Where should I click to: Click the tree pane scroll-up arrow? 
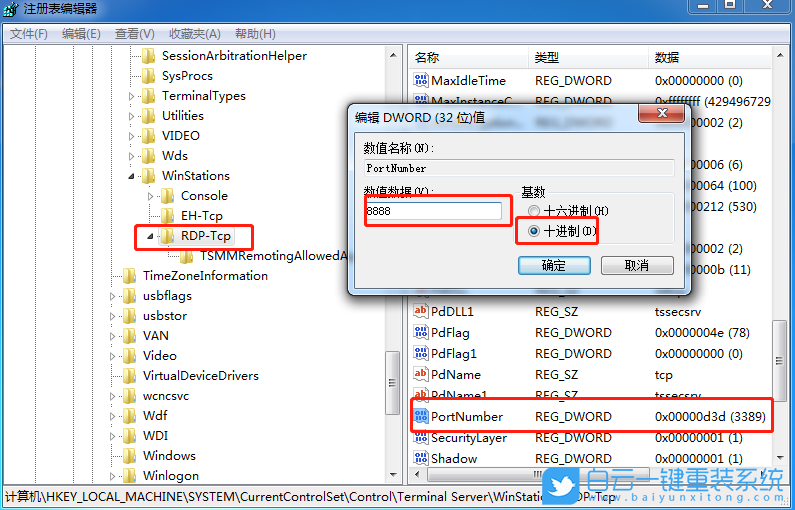(x=393, y=55)
